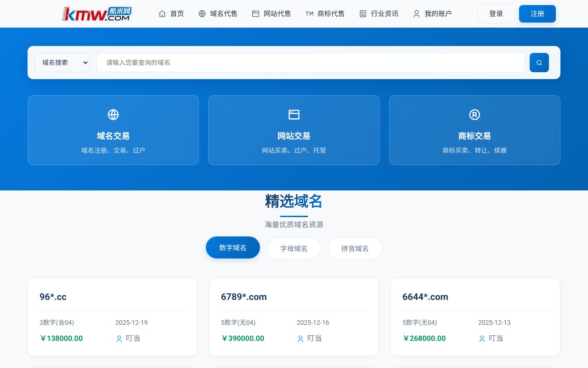Click the user icon beside 叮当 on 96*.cc card
This screenshot has width=588, height=368.
tap(119, 339)
